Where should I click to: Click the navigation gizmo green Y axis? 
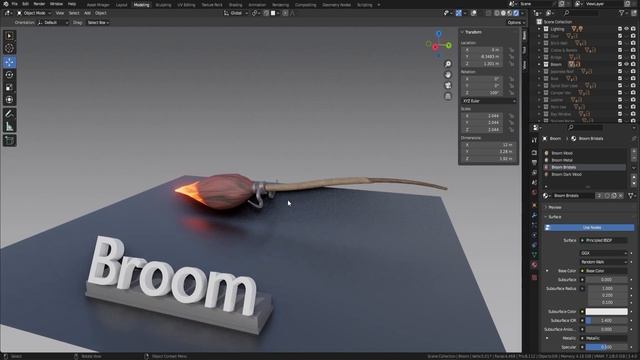pyautogui.click(x=449, y=45)
